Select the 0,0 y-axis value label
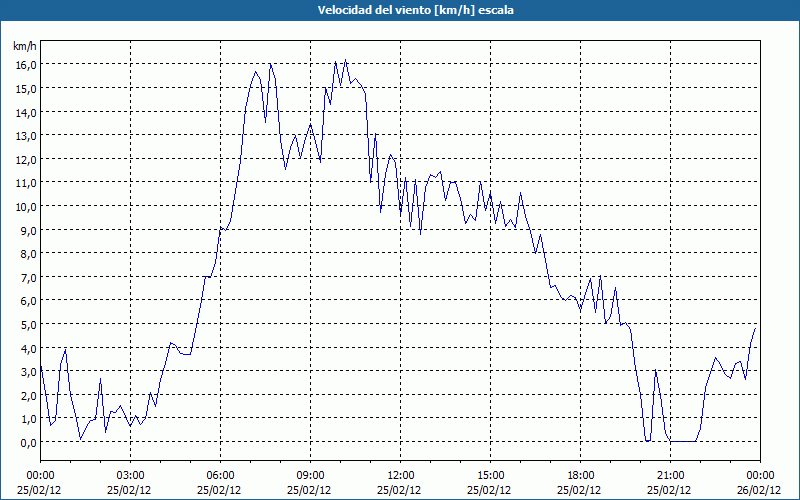The height and width of the screenshot is (500, 800). coord(30,443)
